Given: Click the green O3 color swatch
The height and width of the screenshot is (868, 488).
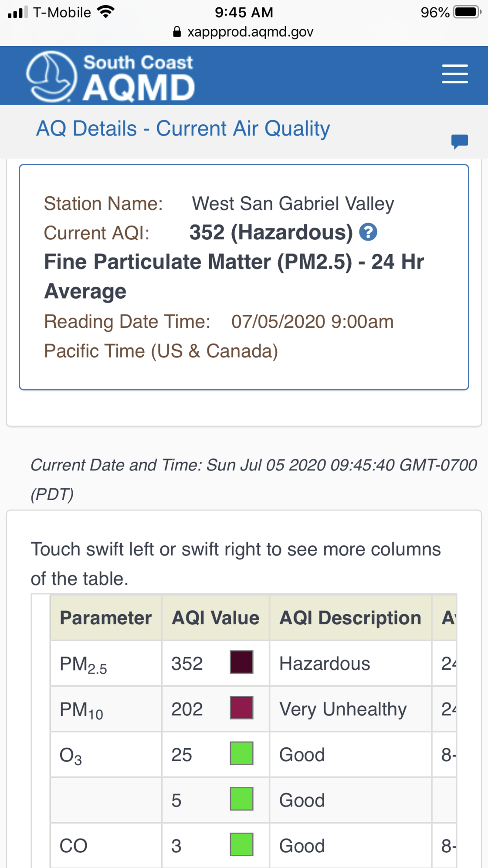Looking at the screenshot, I should click(241, 753).
